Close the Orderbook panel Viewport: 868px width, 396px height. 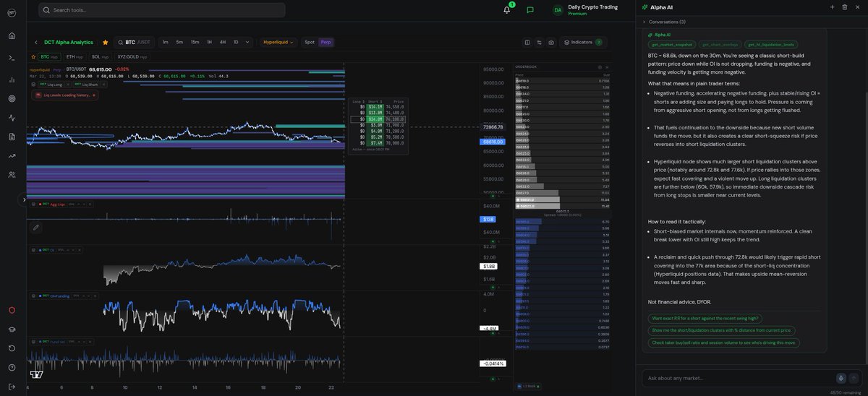tap(608, 66)
